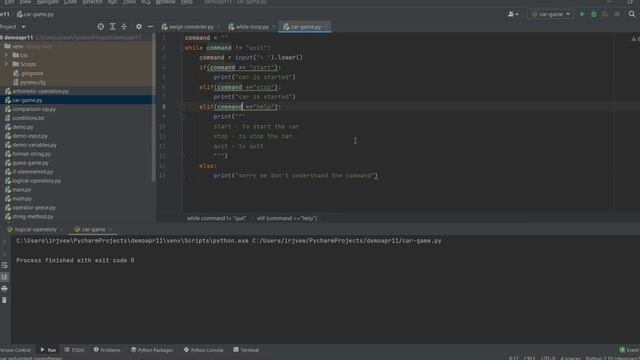Click 'elif (command == "help")' breadcrumb below editor

[287, 218]
